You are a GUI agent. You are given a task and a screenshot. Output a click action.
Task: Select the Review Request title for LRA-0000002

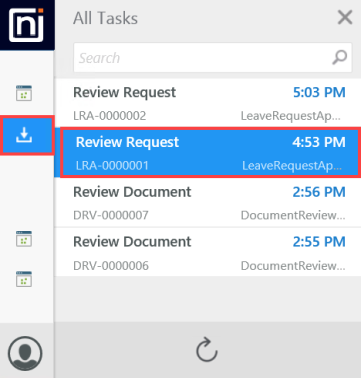124,93
